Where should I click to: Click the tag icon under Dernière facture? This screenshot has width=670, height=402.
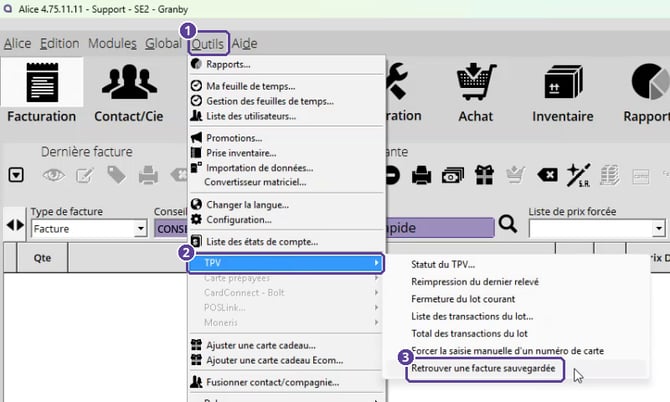(116, 175)
